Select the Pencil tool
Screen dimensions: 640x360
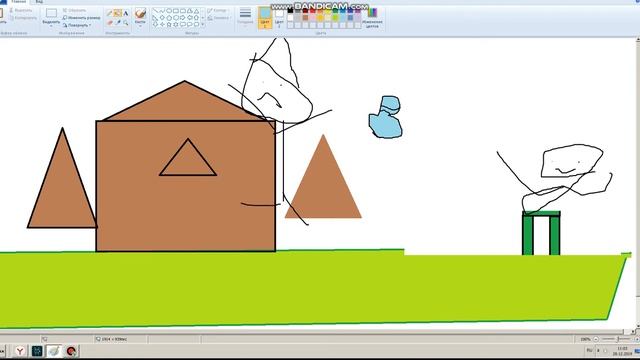click(109, 13)
